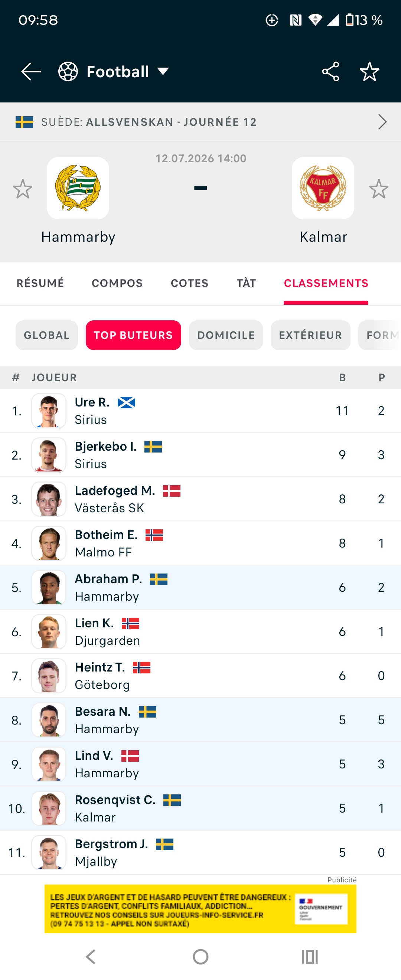Viewport: 401px width, 980px height.
Task: Select the Extérieur filter chip
Action: 310,335
